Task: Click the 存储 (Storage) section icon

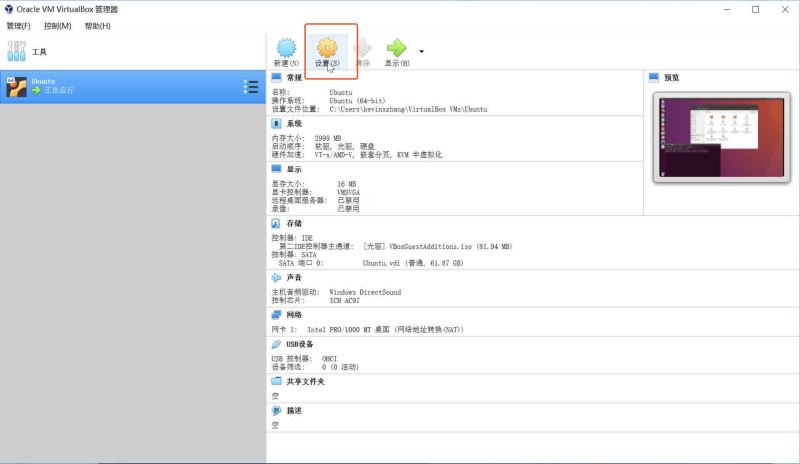Action: pos(277,223)
